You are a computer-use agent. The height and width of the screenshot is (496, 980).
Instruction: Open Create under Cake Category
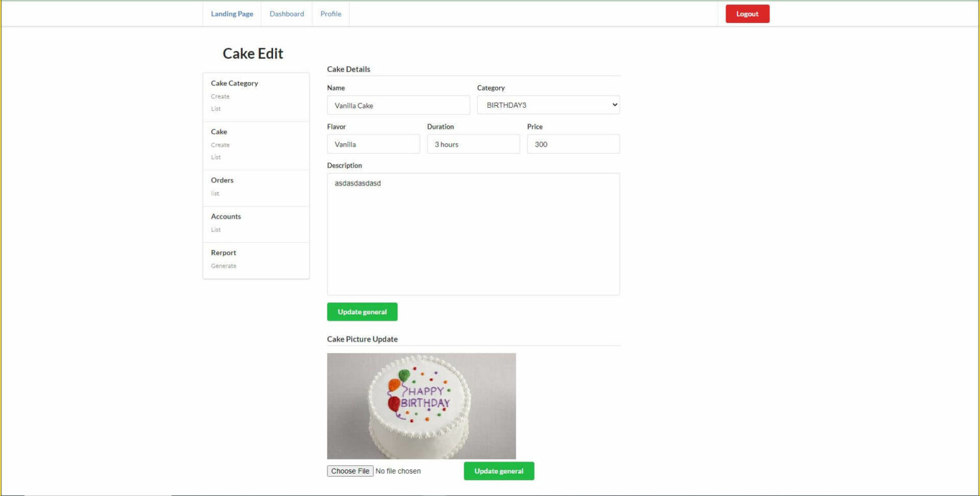tap(219, 96)
